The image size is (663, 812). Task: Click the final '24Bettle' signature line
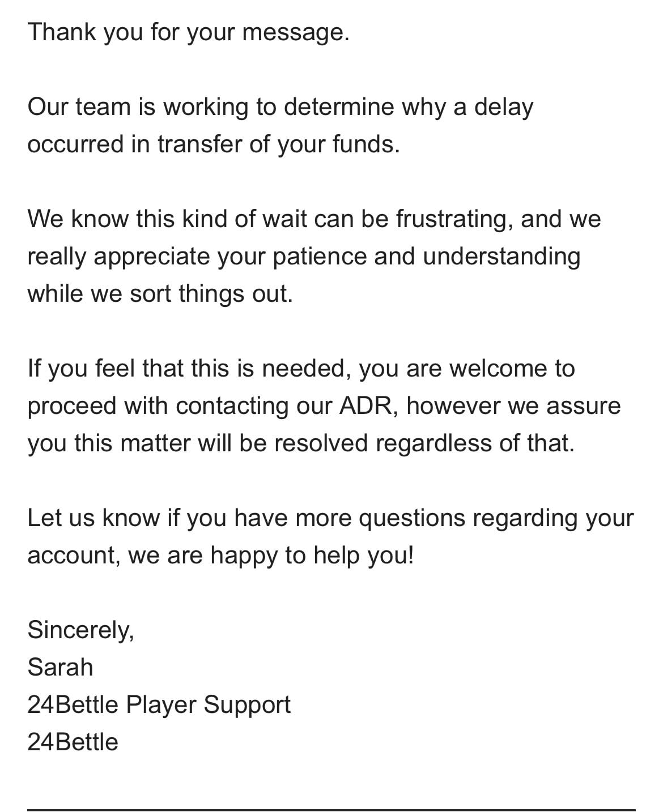73,742
